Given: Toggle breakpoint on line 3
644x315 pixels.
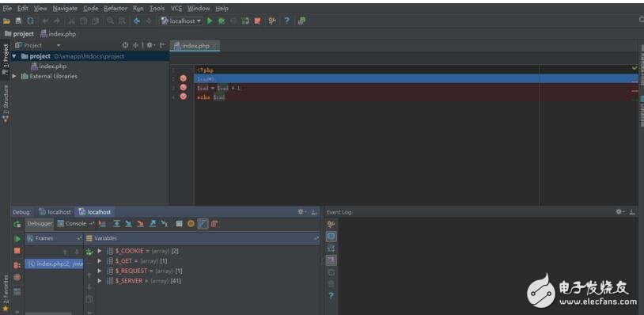Looking at the screenshot, I should click(x=184, y=88).
